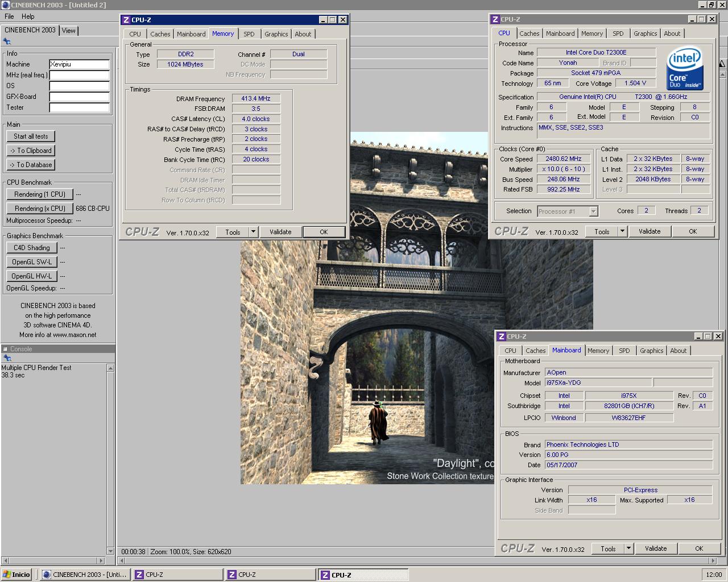
Task: Click the Machine input field containing Xevipiu
Action: 79,64
